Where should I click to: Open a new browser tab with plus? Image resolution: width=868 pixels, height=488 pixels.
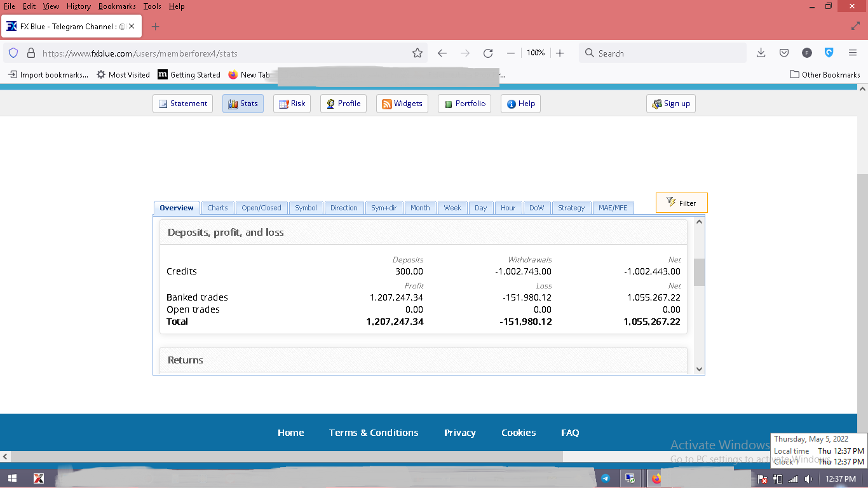tap(156, 27)
